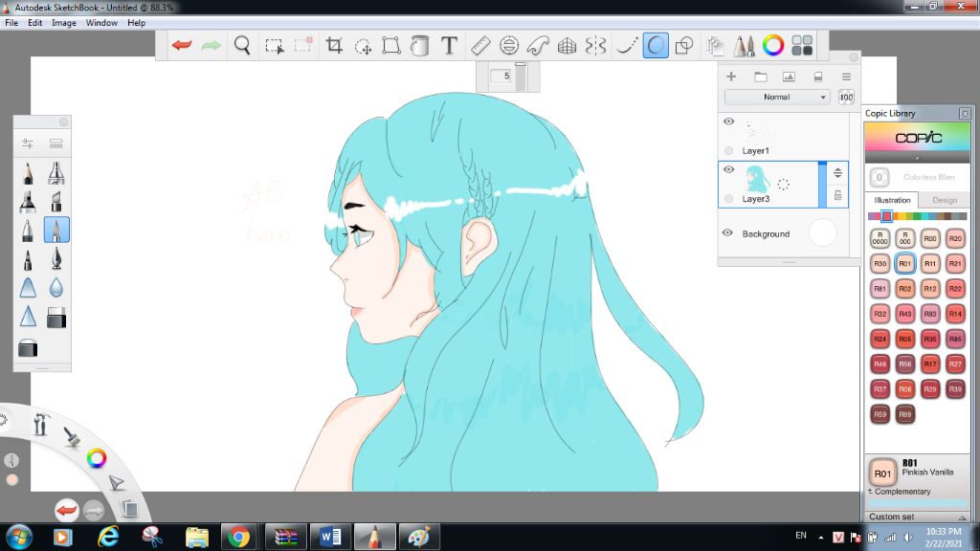Image resolution: width=980 pixels, height=551 pixels.
Task: Open Microsoft Word from taskbar
Action: 330,537
